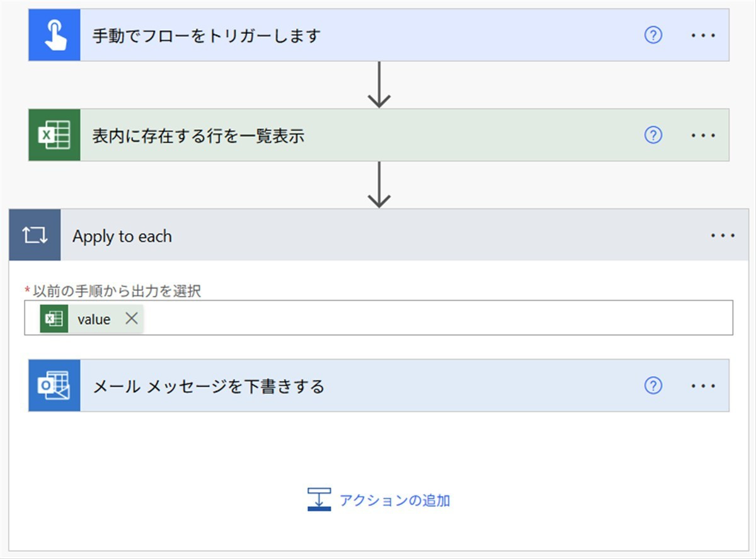756x559 pixels.
Task: Click the empty area of the 以前の手順から出力を選択 field
Action: tap(435, 319)
